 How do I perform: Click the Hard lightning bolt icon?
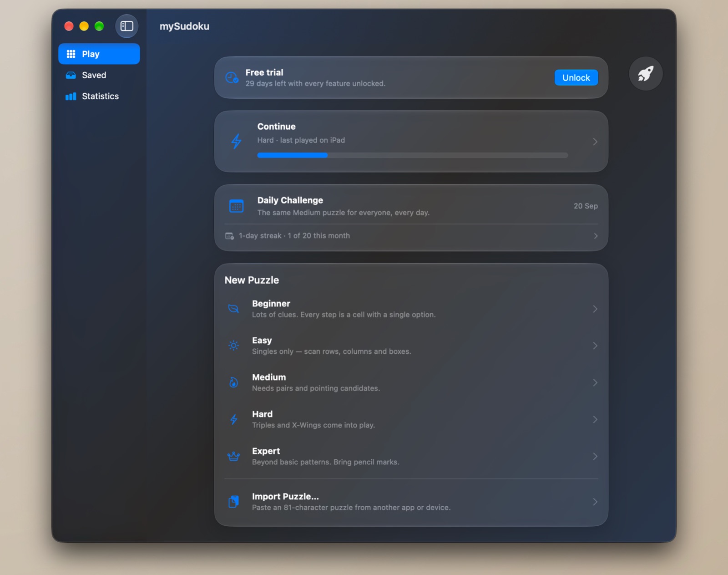[233, 419]
